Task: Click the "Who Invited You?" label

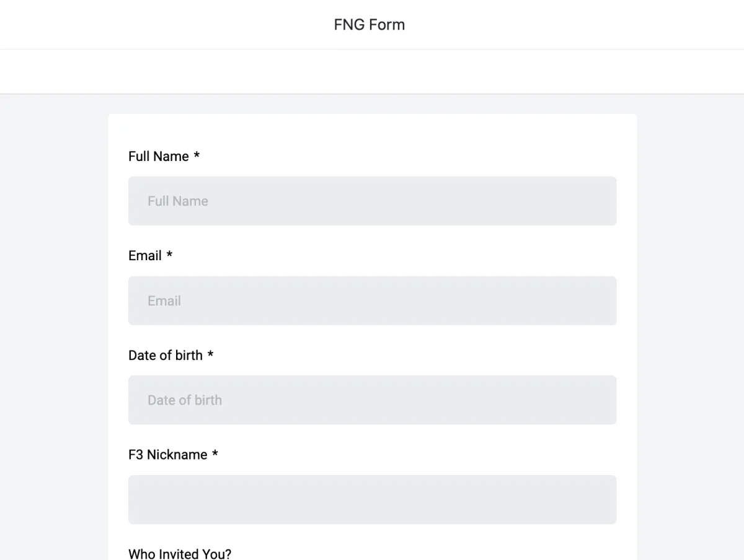Action: point(180,553)
